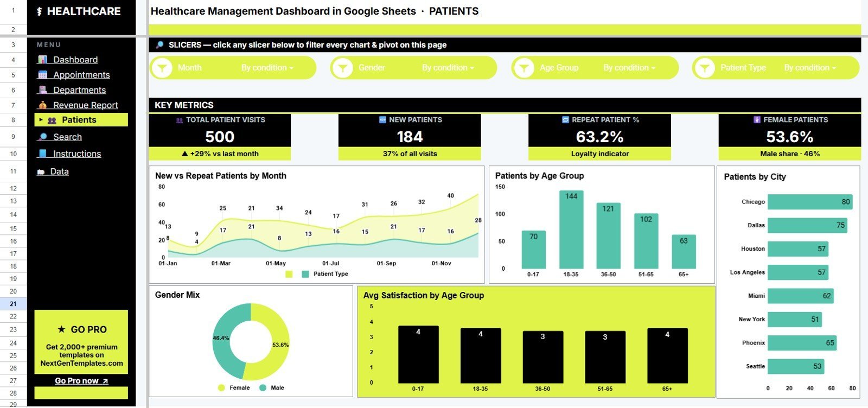Click 'New vs Repeat Patients by Month' title
Screen dimensions: 868x408
221,176
